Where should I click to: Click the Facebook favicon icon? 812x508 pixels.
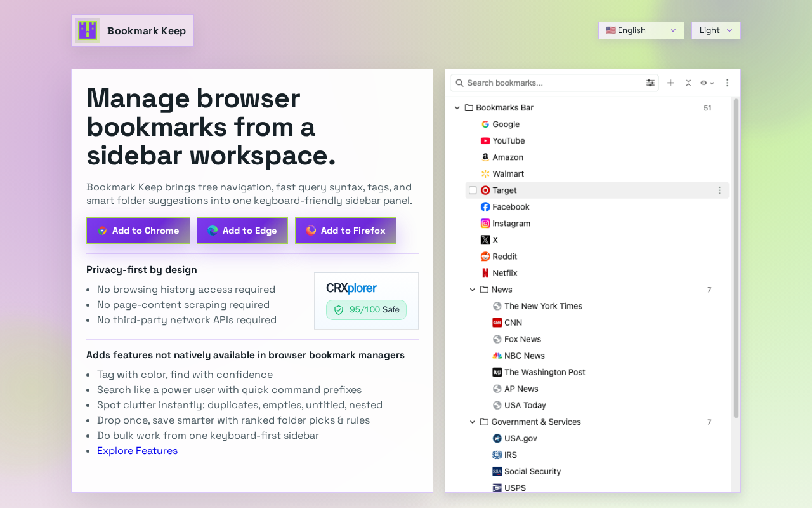485,207
